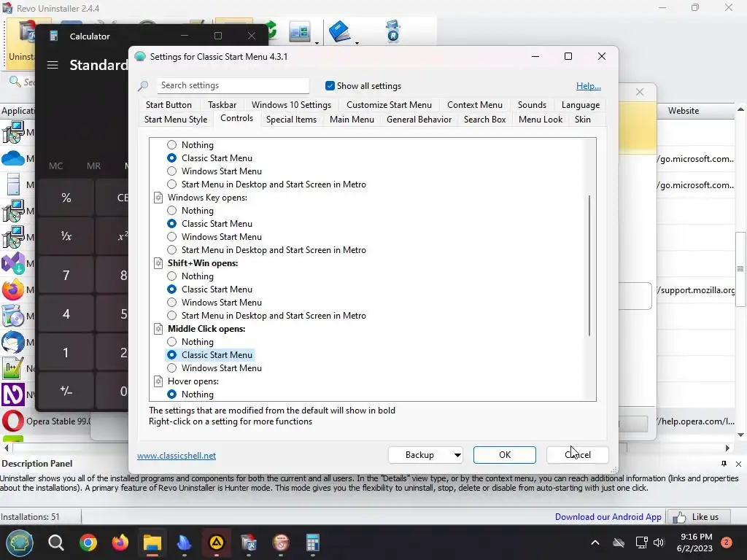Viewport: 747px width, 560px height.
Task: Click Revo application list vertical scrollbar thumb
Action: (740, 269)
